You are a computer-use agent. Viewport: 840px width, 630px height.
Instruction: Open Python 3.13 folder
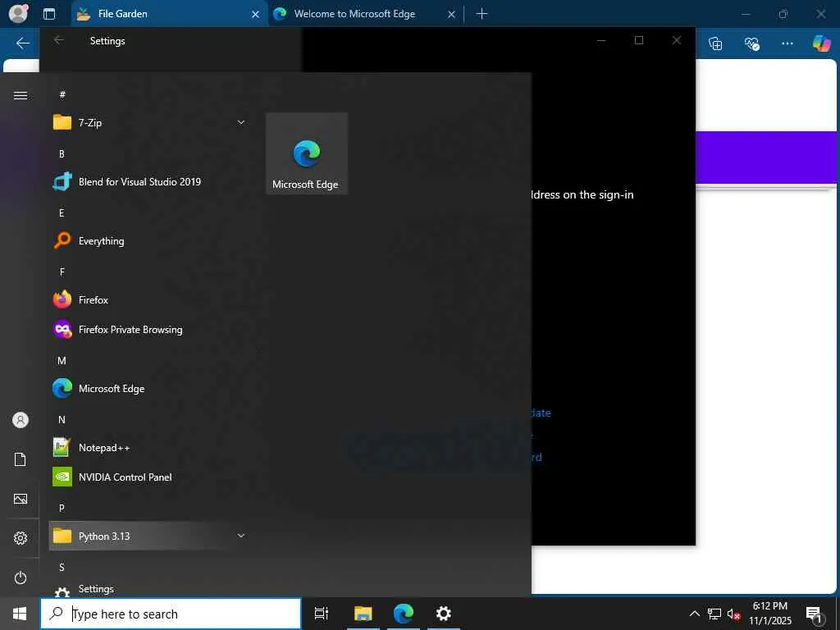pyautogui.click(x=150, y=536)
